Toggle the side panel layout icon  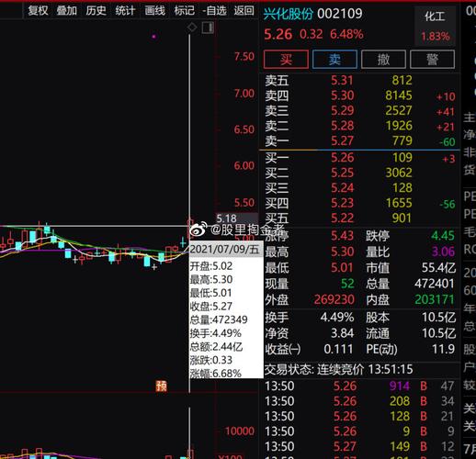click(208, 28)
